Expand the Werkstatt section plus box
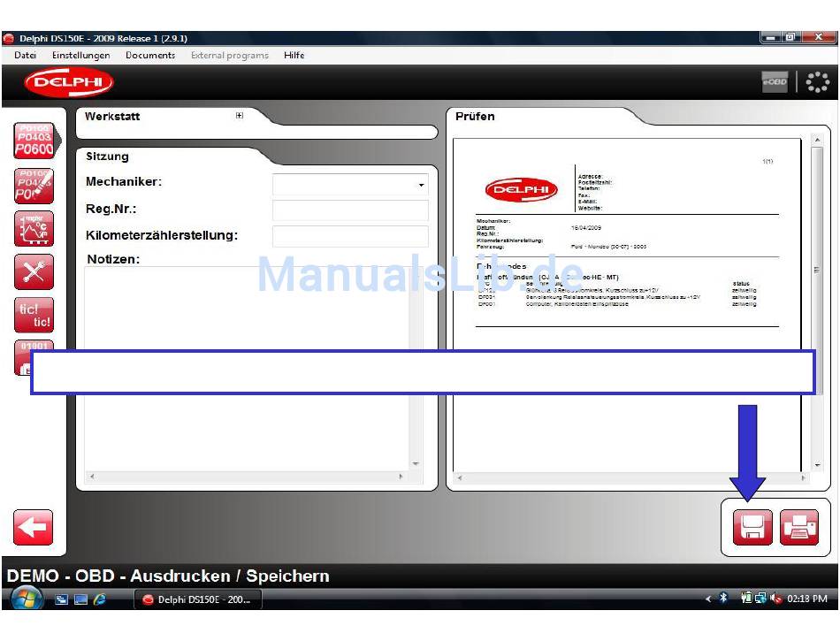 [x=240, y=115]
